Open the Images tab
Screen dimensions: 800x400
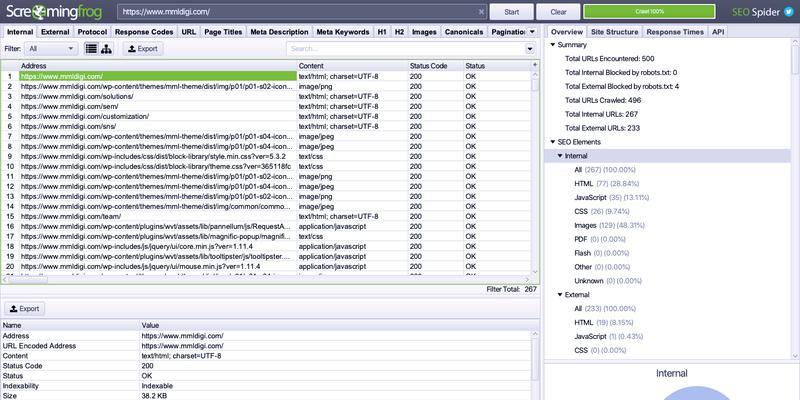[424, 32]
